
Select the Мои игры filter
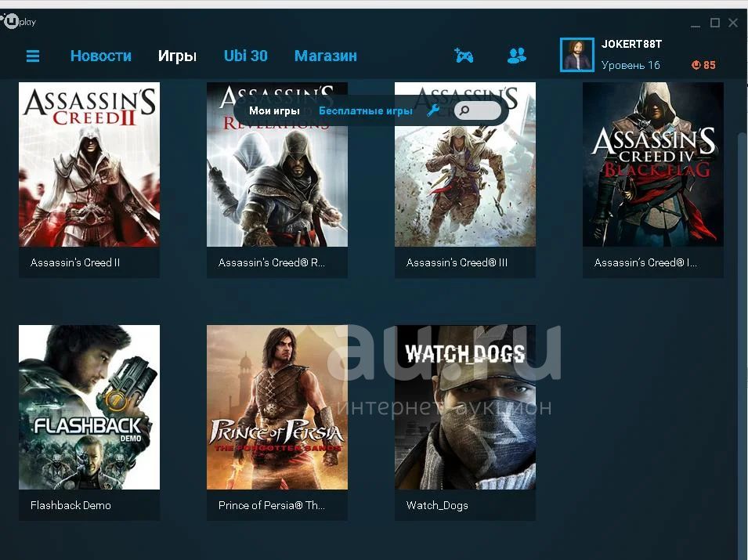pos(274,110)
